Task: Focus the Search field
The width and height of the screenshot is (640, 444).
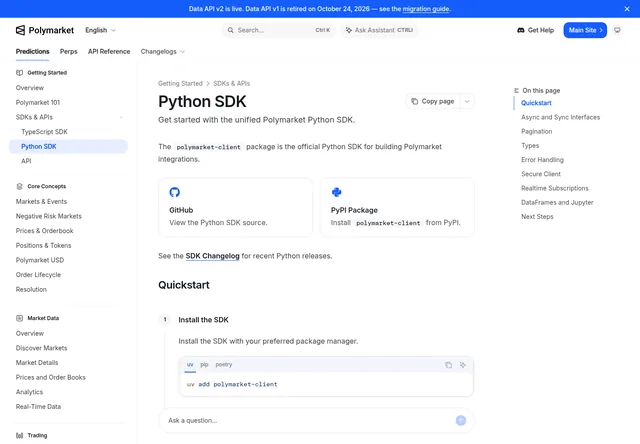Action: coord(278,30)
